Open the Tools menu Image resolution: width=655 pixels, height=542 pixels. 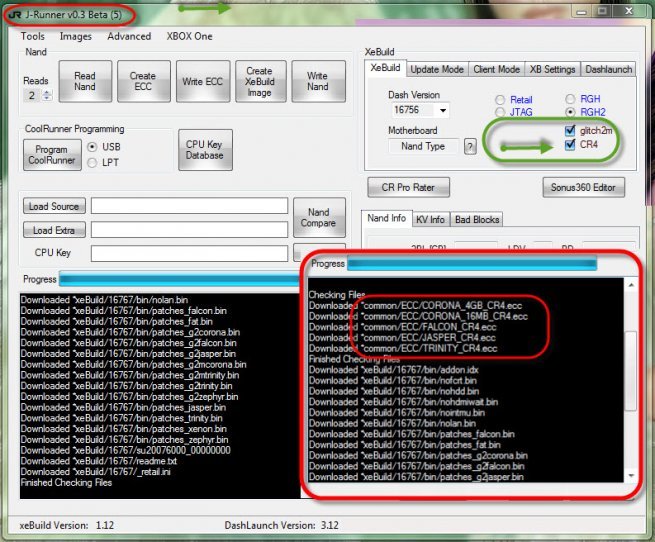click(33, 36)
